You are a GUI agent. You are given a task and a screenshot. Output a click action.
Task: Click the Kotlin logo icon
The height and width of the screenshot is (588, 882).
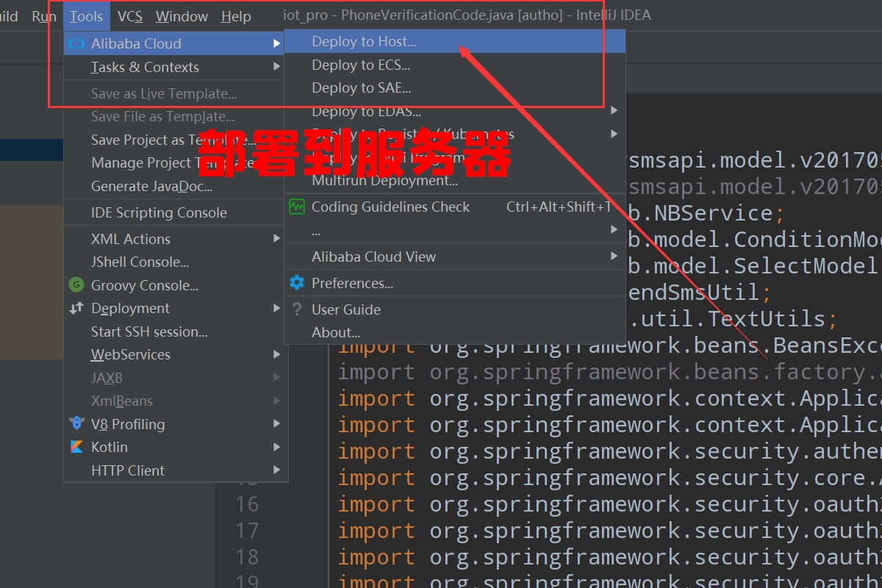point(76,447)
